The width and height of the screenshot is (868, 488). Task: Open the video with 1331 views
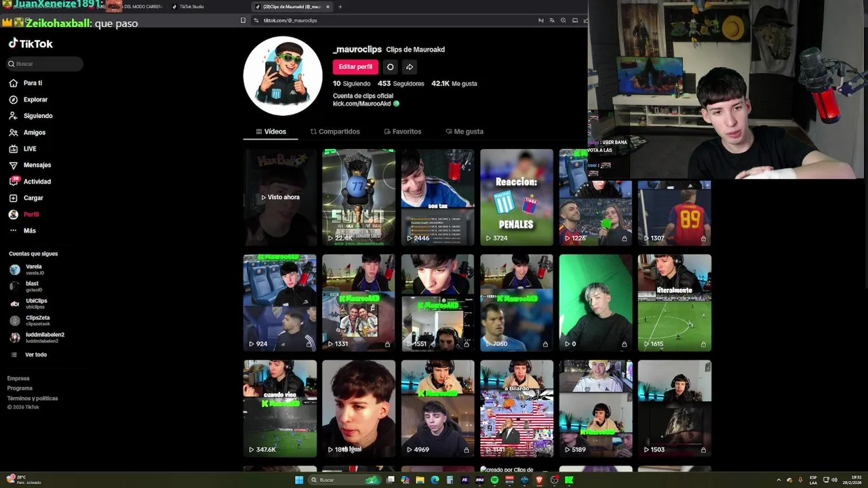point(359,303)
